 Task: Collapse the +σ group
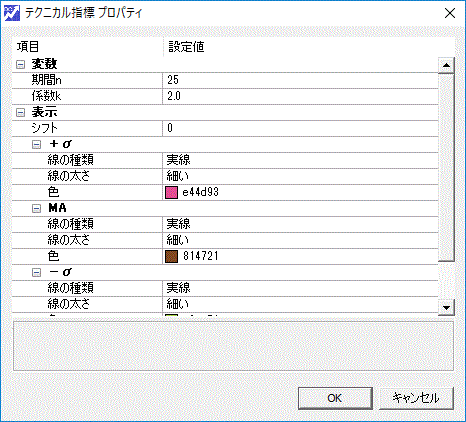click(x=36, y=144)
